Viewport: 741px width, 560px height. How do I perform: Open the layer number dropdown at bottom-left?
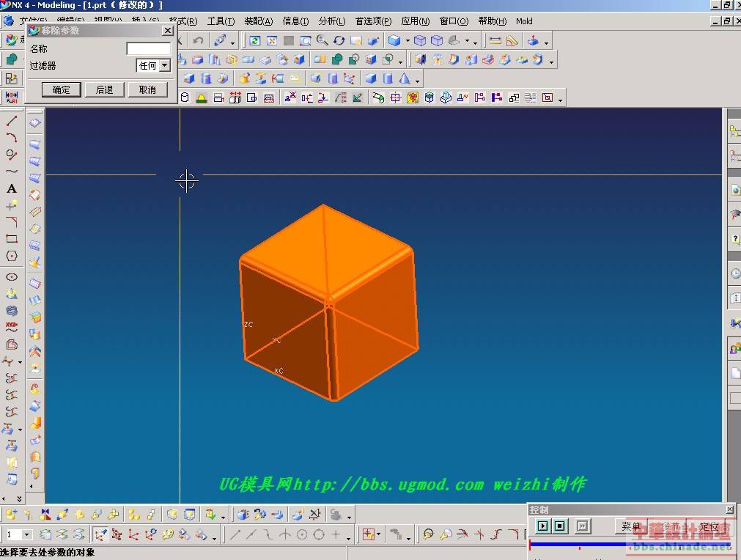[28, 535]
